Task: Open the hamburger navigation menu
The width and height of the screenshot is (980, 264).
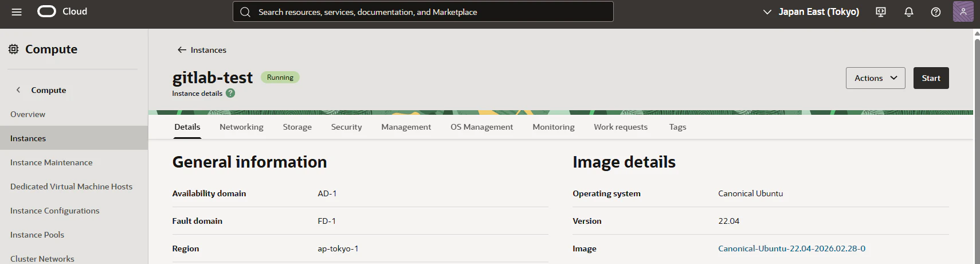Action: pos(17,11)
